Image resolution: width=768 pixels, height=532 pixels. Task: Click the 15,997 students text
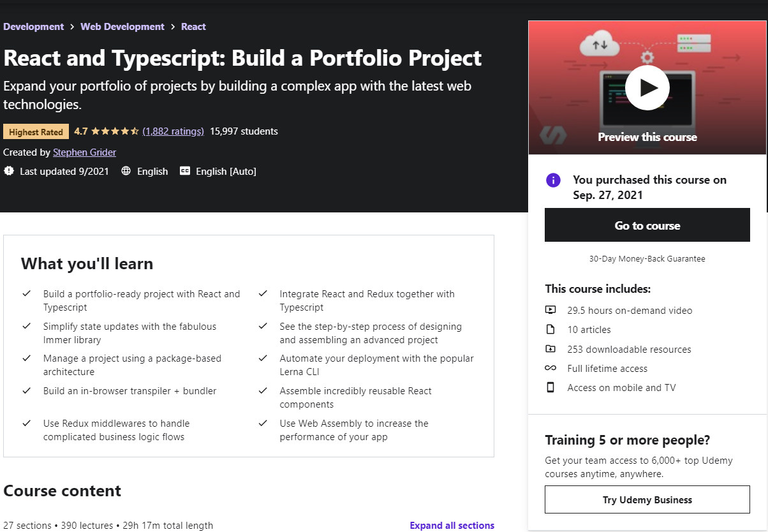[x=244, y=131]
